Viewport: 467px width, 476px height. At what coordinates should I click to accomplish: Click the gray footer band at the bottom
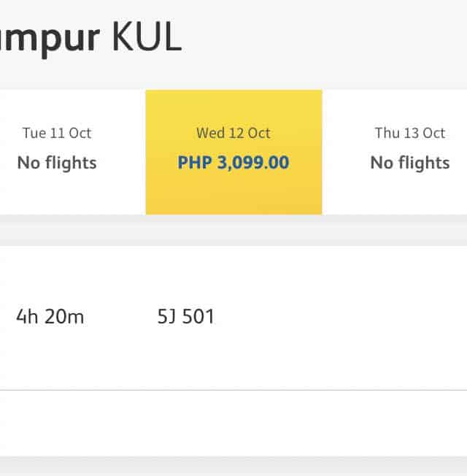pyautogui.click(x=233, y=466)
